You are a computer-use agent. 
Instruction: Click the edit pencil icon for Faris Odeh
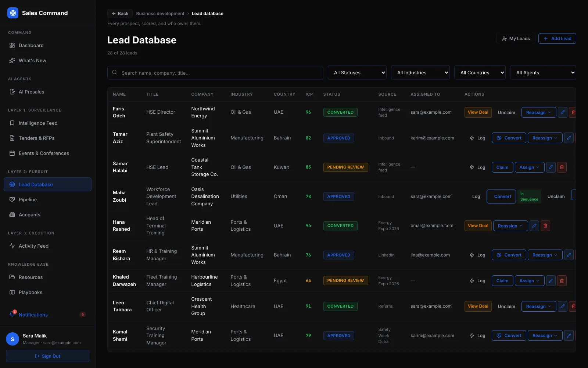click(562, 112)
